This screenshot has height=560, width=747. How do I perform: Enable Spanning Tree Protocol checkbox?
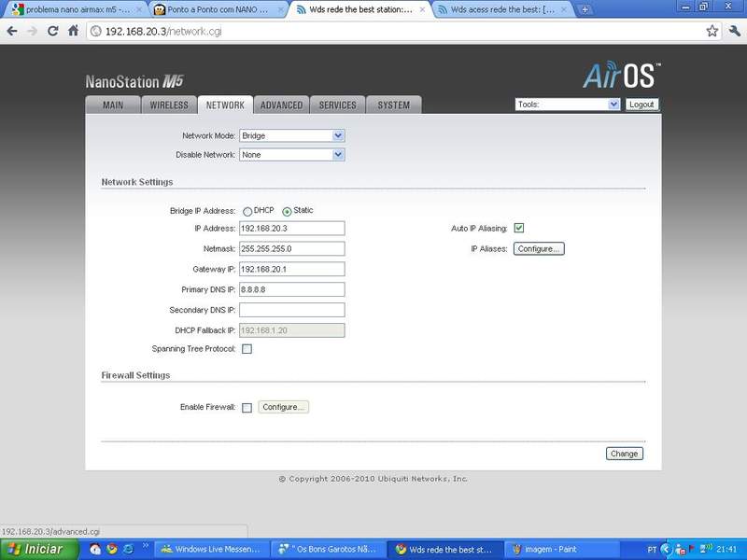click(247, 349)
